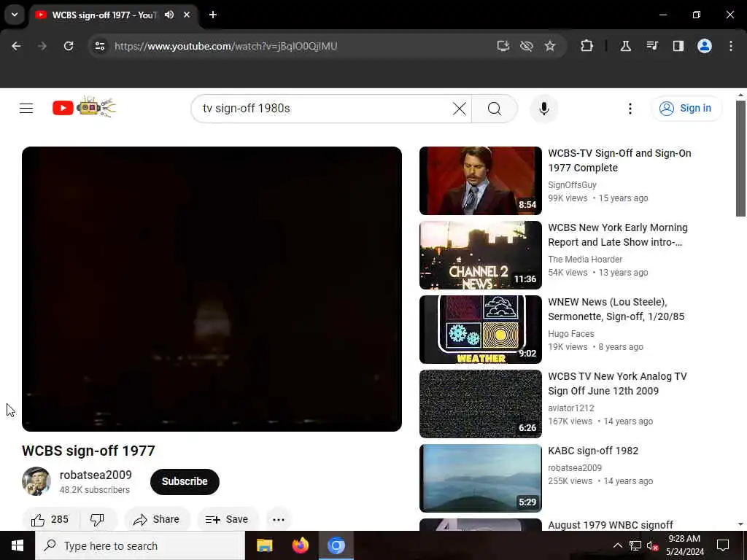The width and height of the screenshot is (747, 560).
Task: Open August 1979 WNBC signoff title
Action: pyautogui.click(x=611, y=525)
